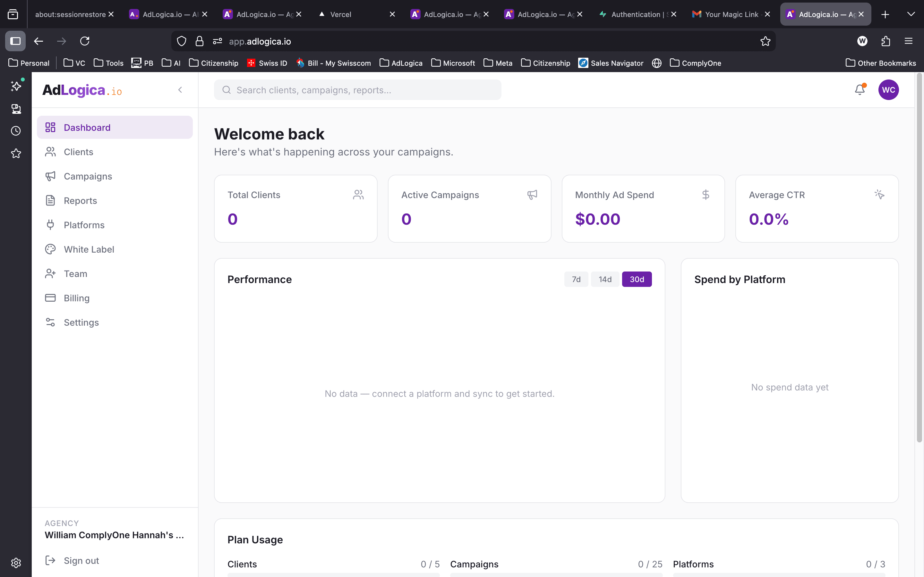The width and height of the screenshot is (924, 577).
Task: Open notifications via the bell icon
Action: click(859, 90)
